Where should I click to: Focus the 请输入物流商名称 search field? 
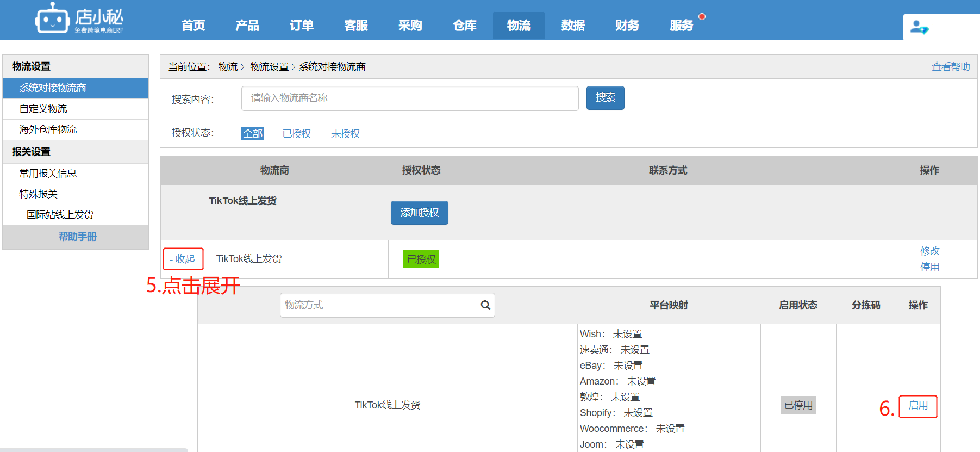[x=410, y=98]
